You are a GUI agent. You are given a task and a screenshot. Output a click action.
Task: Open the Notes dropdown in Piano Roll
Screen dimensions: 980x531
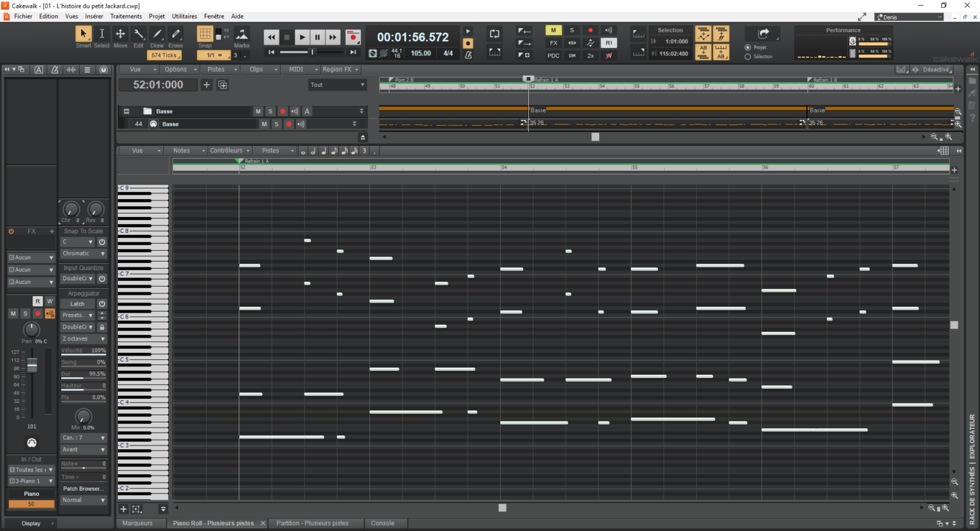click(x=183, y=151)
